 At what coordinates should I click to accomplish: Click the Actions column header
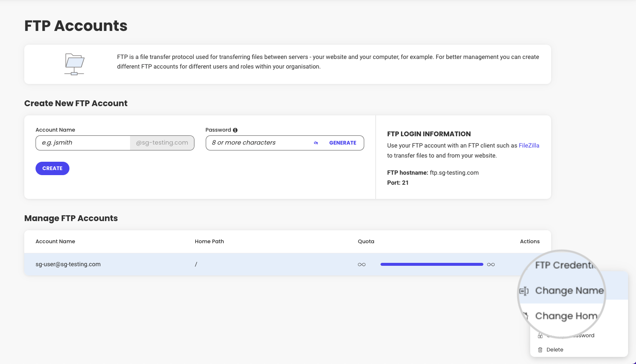point(530,242)
